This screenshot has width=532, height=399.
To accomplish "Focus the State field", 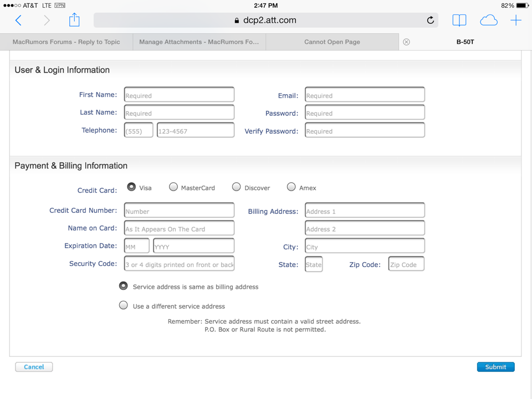I will click(314, 264).
